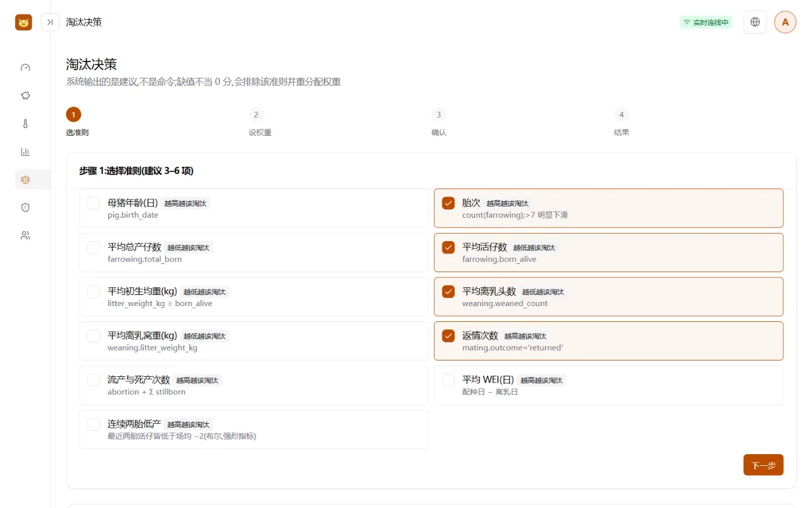
Task: Click the 'farrowing.total_born' description text
Action: pyautogui.click(x=144, y=259)
